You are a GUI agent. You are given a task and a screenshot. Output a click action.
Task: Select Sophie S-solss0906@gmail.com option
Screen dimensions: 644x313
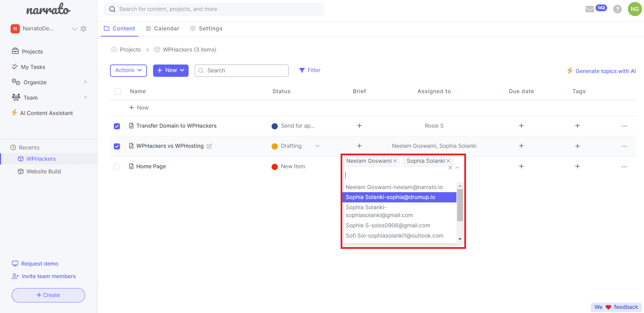tap(399, 226)
